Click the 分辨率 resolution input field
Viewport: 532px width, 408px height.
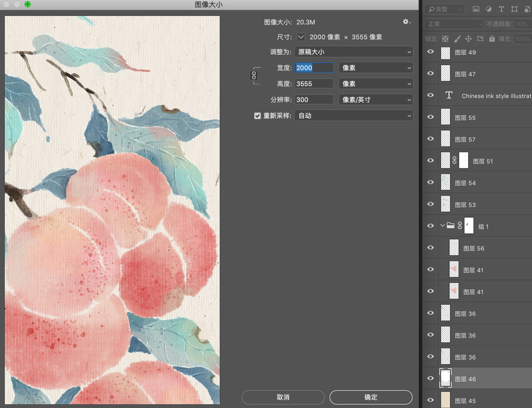pyautogui.click(x=314, y=100)
